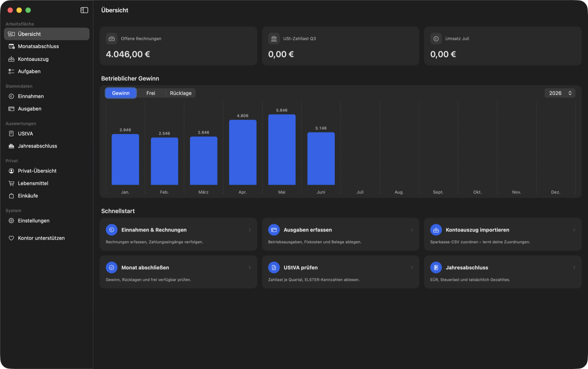Click the June bar labeled 3.146
Viewport: 588px width, 369px height.
pos(321,158)
